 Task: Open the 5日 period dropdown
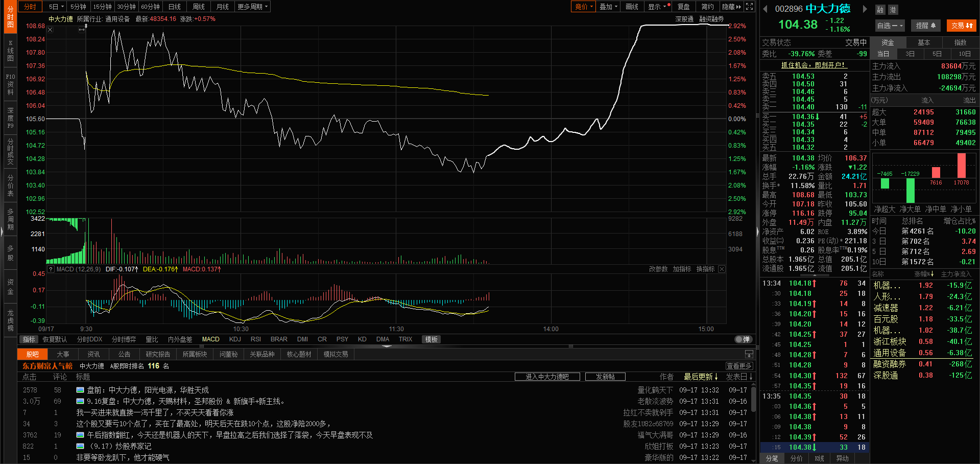[x=56, y=7]
